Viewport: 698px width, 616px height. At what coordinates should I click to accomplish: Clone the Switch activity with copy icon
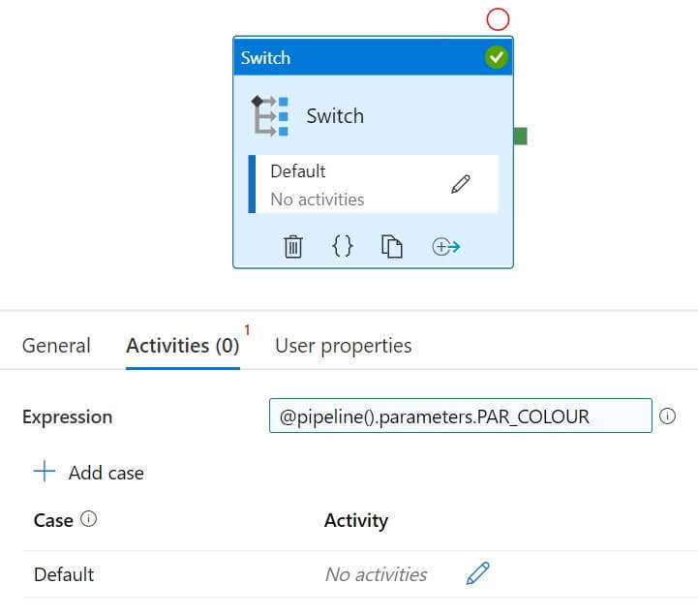(391, 247)
